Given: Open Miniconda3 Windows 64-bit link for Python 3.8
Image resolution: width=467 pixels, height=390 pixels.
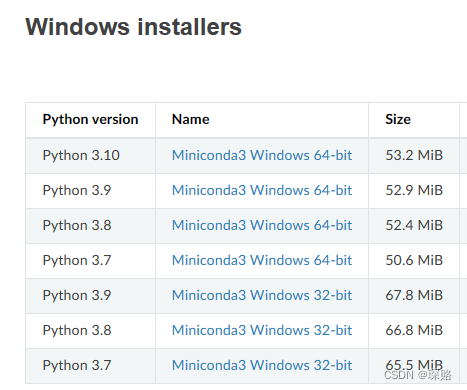Looking at the screenshot, I should point(262,225).
